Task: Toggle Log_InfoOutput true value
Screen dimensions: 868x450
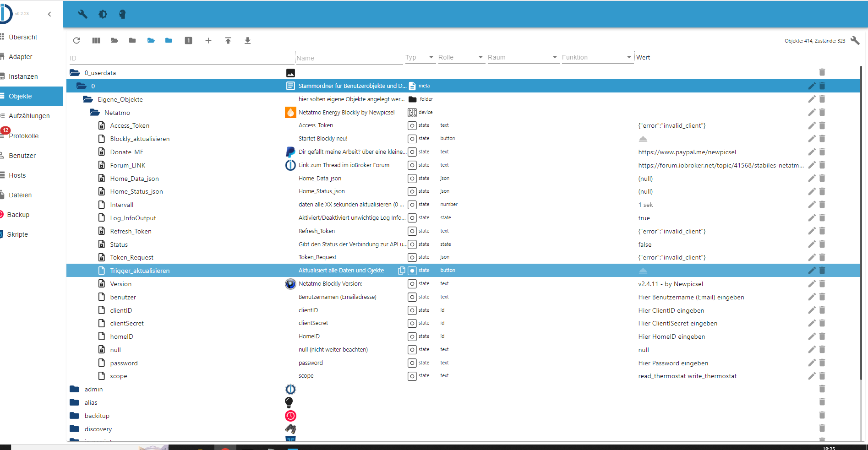Action: point(644,218)
